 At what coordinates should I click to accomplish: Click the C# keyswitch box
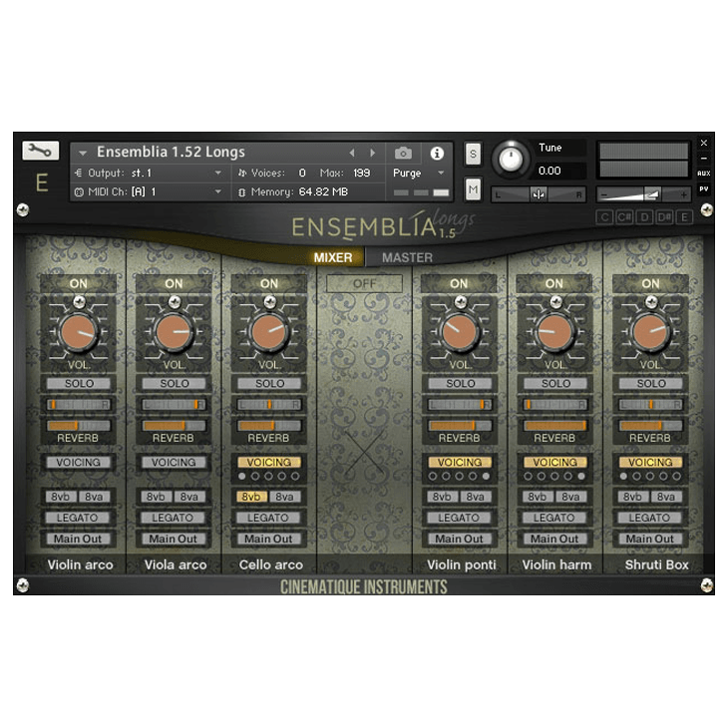coord(624,216)
